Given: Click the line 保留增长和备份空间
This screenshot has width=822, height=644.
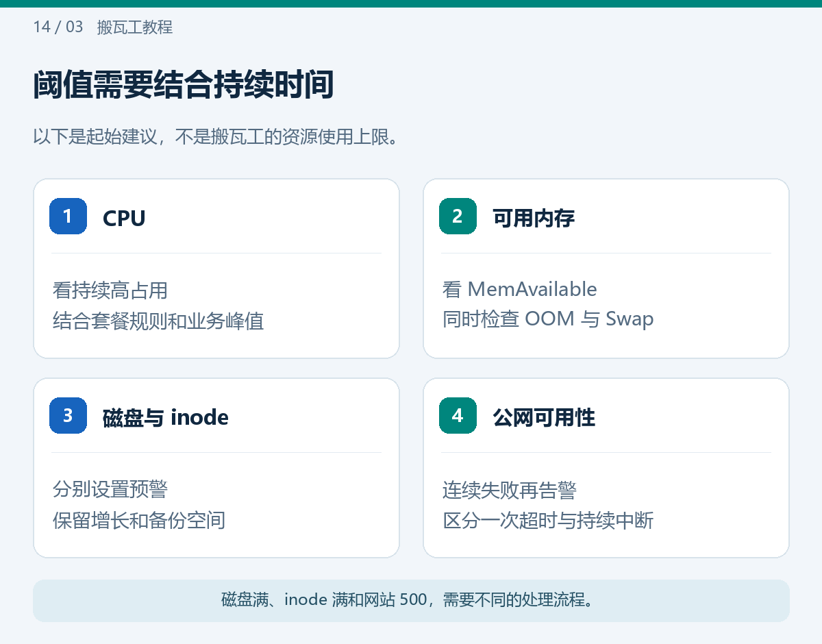Looking at the screenshot, I should pos(139,520).
